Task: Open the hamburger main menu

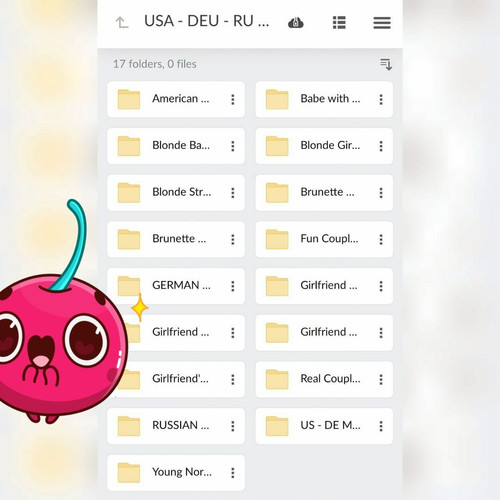Action: coord(382,23)
